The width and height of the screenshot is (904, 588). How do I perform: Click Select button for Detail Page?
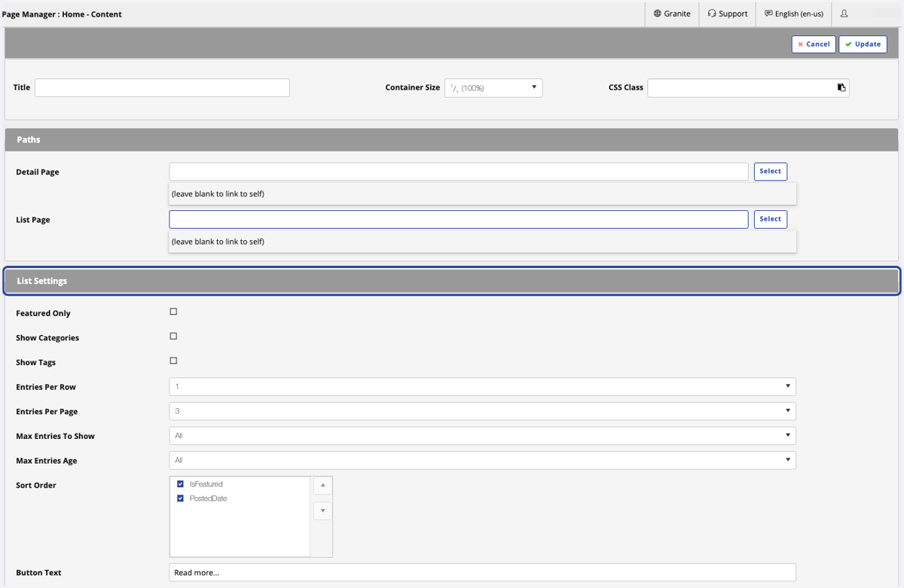[770, 171]
